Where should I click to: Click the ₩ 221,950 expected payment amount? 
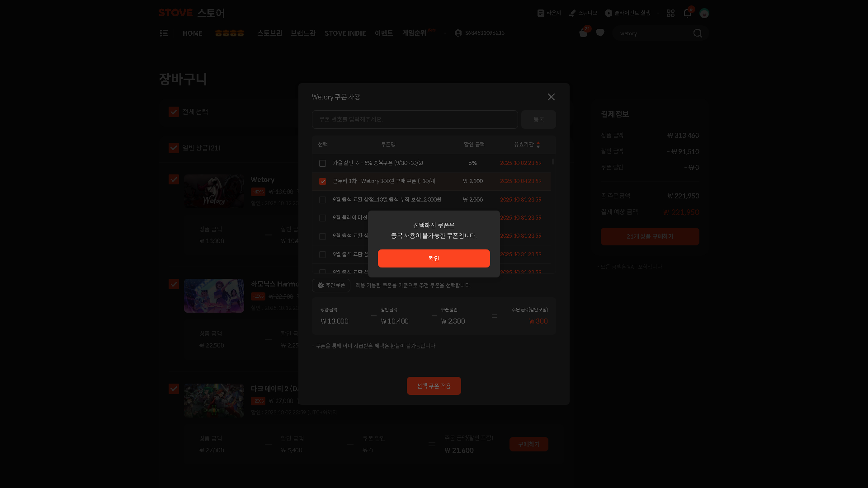[681, 212]
